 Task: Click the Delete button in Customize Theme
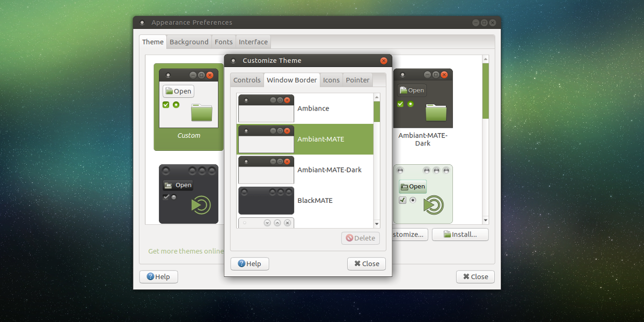361,238
